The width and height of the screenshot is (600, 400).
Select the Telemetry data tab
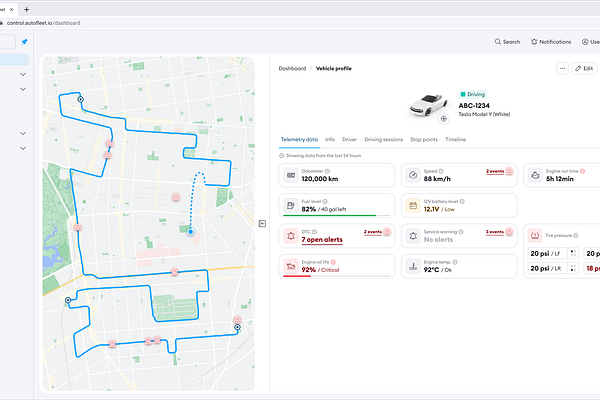tap(299, 139)
